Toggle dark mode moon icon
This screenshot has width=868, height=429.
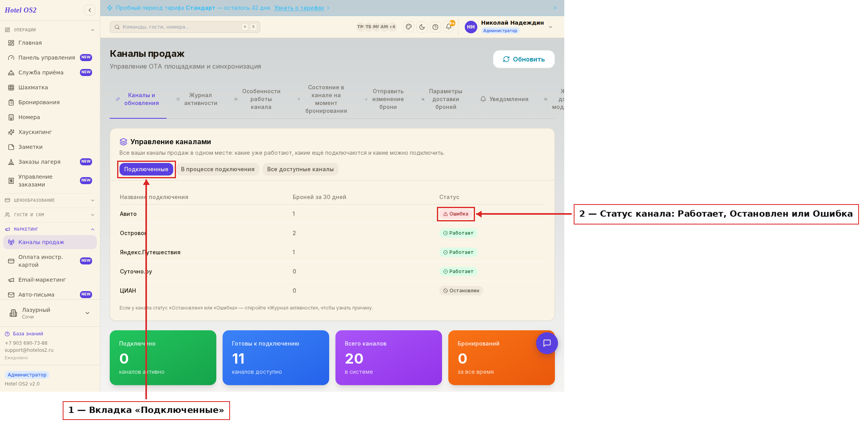point(422,27)
